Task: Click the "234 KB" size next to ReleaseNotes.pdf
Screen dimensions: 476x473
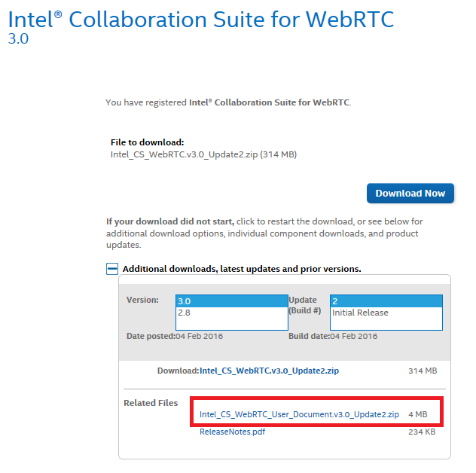Action: coord(422,432)
